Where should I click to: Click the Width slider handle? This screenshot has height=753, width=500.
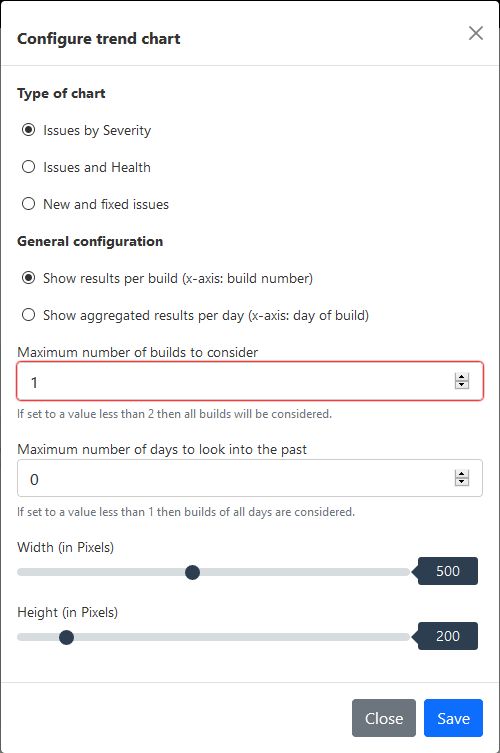point(192,572)
